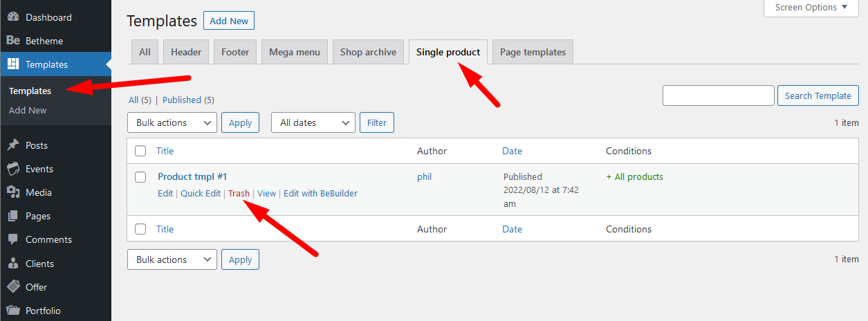Click the Events calendar icon

click(12, 169)
